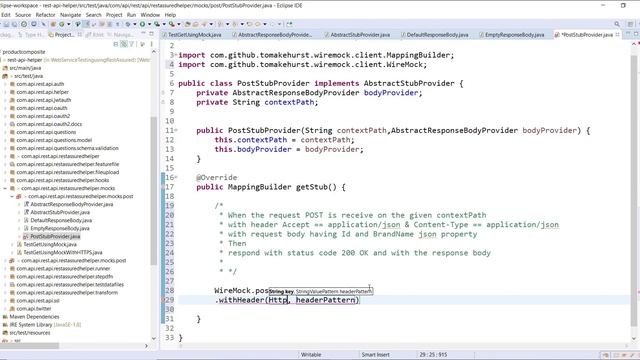Click the New Java Package icon
This screenshot has height=360, width=640.
(53, 24)
